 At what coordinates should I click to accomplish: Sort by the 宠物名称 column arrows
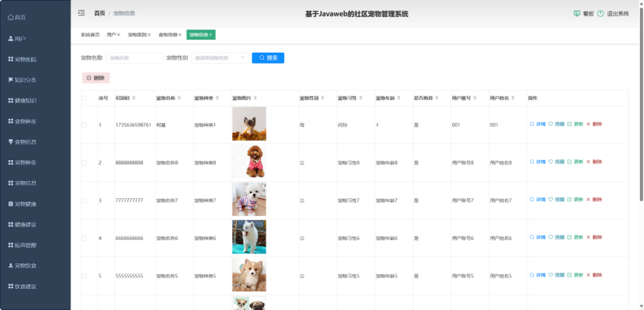click(x=179, y=98)
